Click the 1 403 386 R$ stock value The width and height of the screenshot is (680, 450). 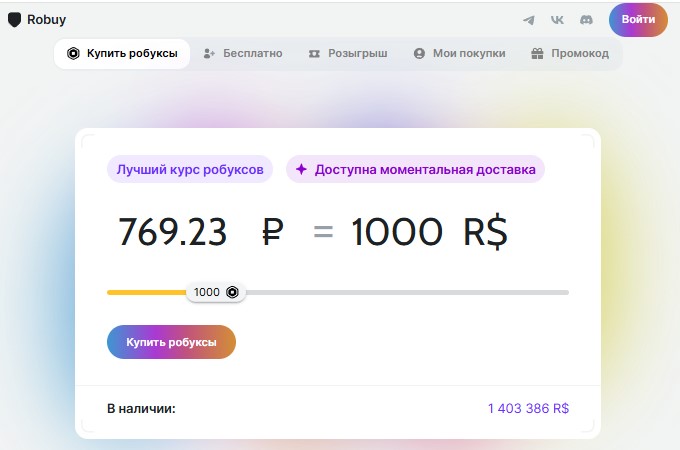click(x=528, y=408)
